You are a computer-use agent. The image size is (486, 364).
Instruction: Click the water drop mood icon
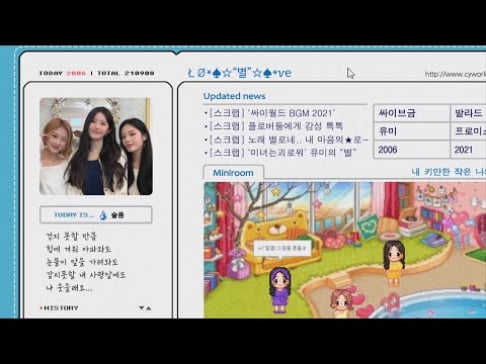click(103, 215)
